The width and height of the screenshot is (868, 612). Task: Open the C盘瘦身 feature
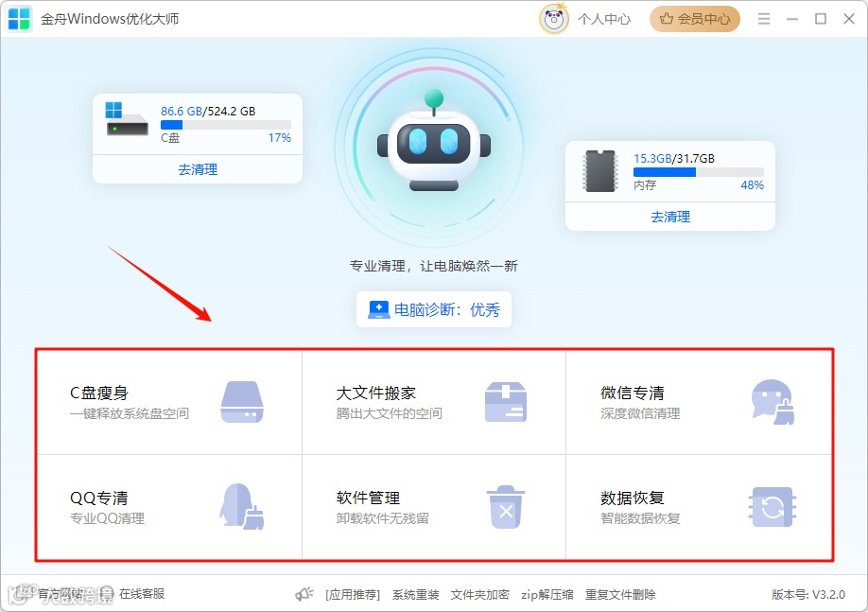[x=169, y=402]
